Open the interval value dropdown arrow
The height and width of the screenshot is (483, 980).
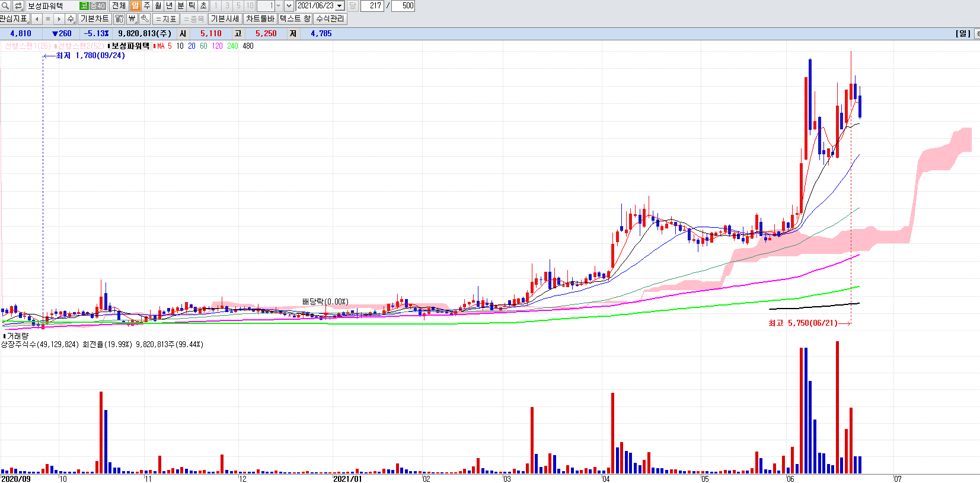point(278,6)
